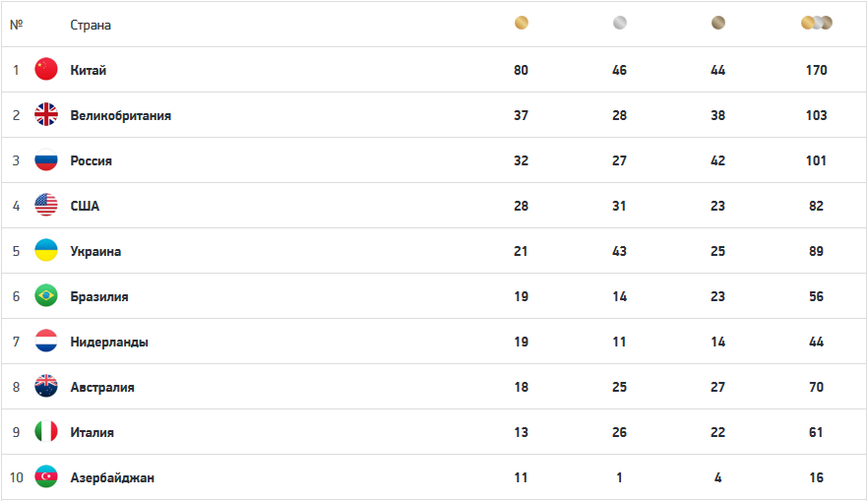Click the bronze medal column header
This screenshot has width=868, height=501.
point(718,24)
